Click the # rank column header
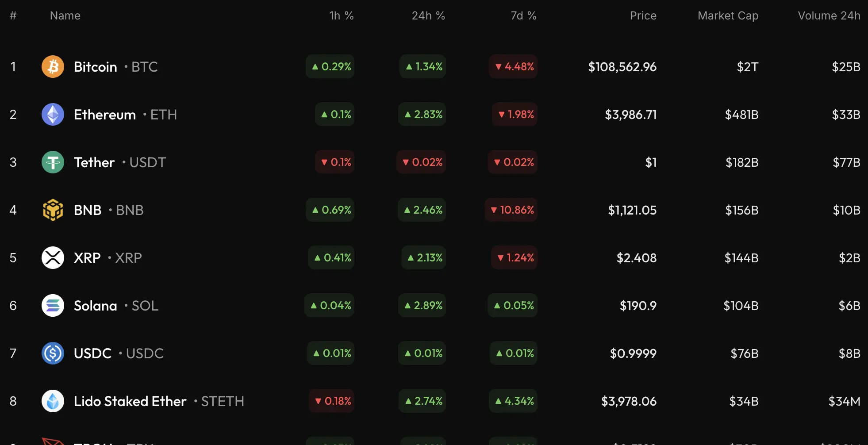 pos(13,16)
